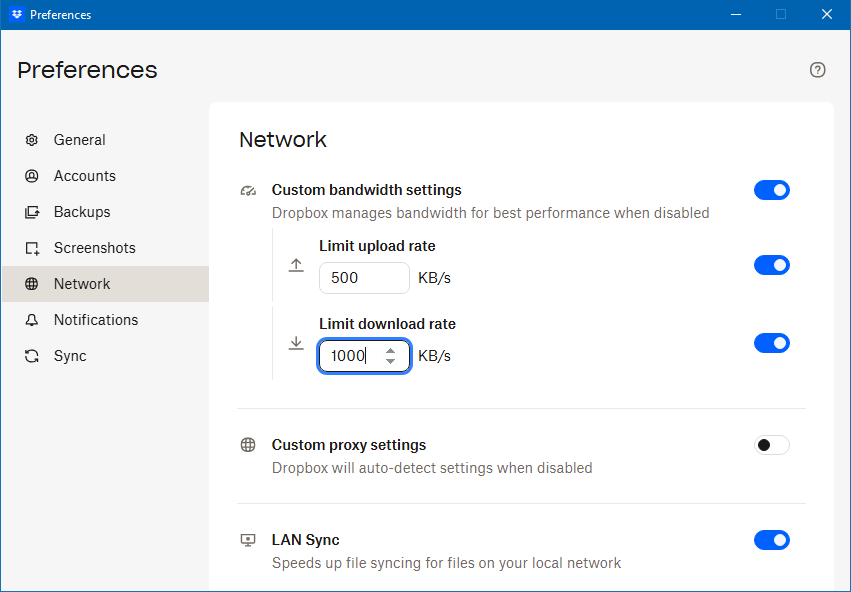Click the Notifications bell icon

[x=31, y=320]
